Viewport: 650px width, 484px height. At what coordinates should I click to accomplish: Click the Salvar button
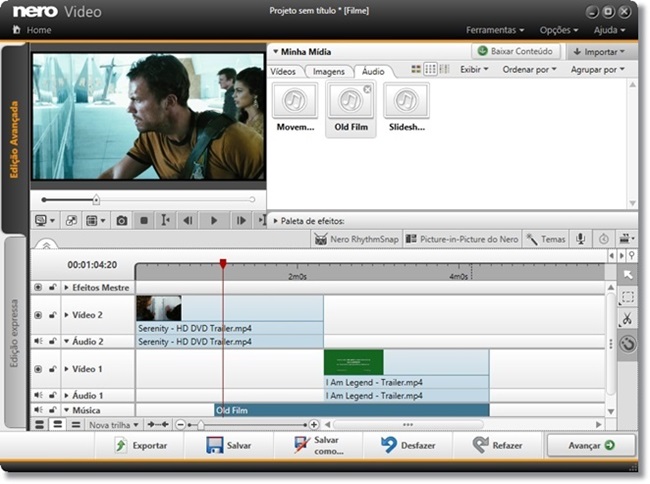228,445
